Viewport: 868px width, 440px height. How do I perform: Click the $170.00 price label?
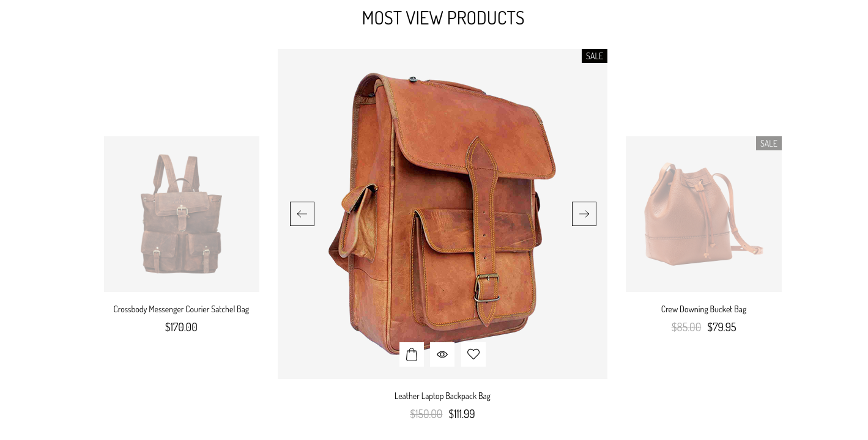tap(181, 327)
